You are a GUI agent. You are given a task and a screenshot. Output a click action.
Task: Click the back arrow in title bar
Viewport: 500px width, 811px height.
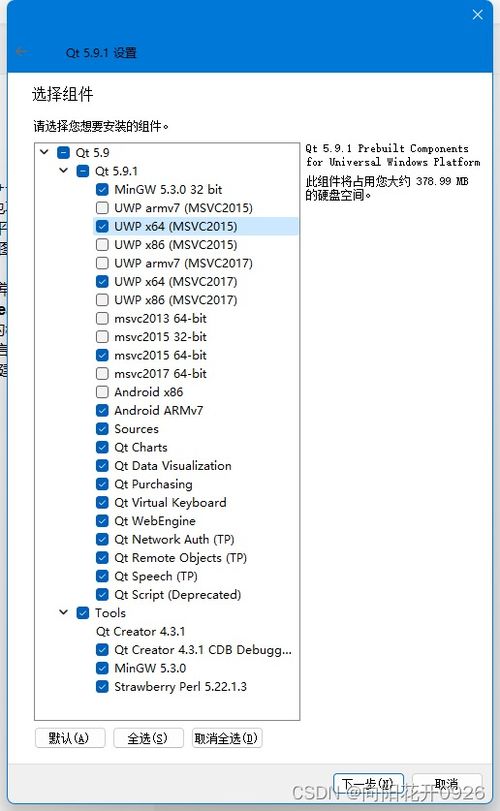pyautogui.click(x=21, y=52)
